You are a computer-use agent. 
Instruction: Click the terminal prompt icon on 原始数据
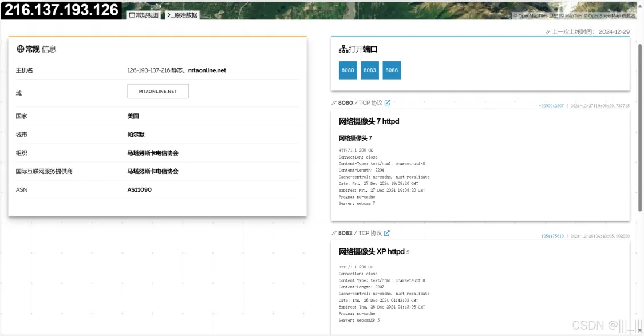(171, 15)
